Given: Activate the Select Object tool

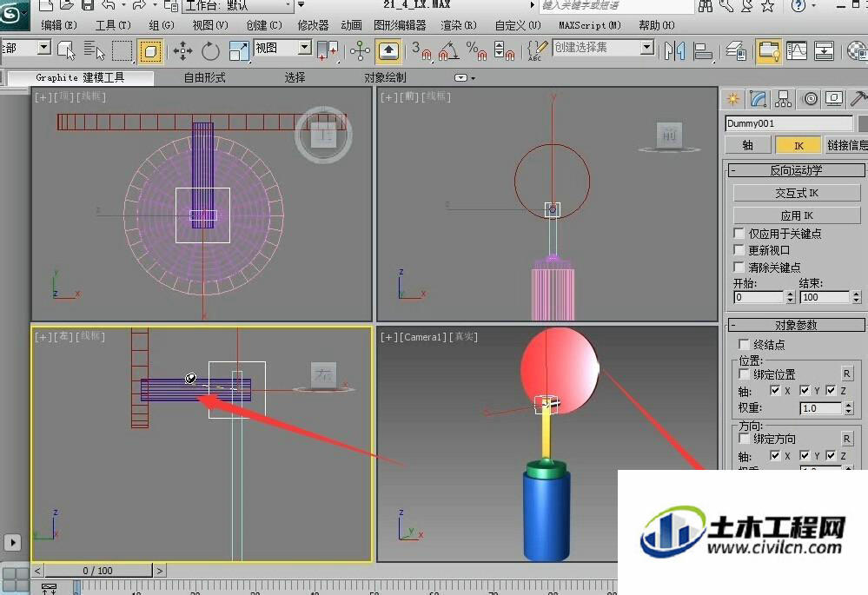Looking at the screenshot, I should (66, 50).
